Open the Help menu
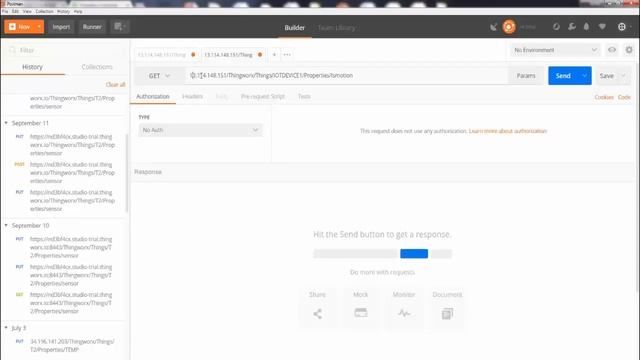Image resolution: width=640 pixels, height=360 pixels. click(78, 11)
